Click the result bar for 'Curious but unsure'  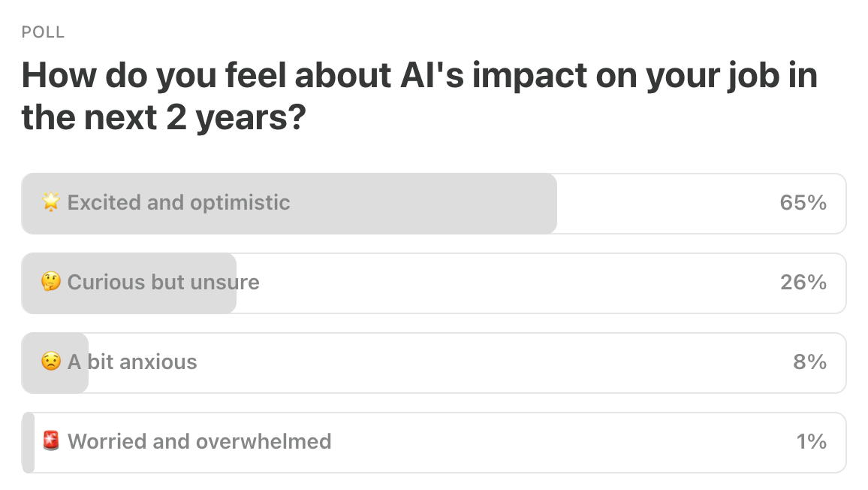129,283
